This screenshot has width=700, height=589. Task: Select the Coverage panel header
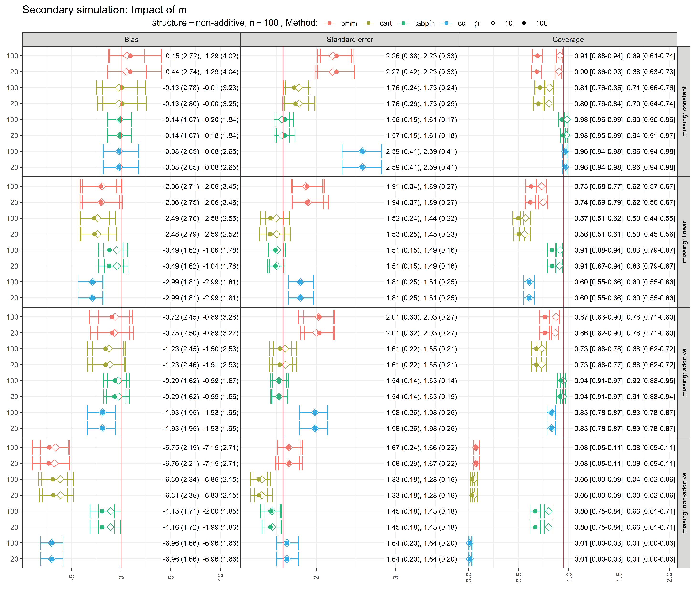(x=568, y=39)
